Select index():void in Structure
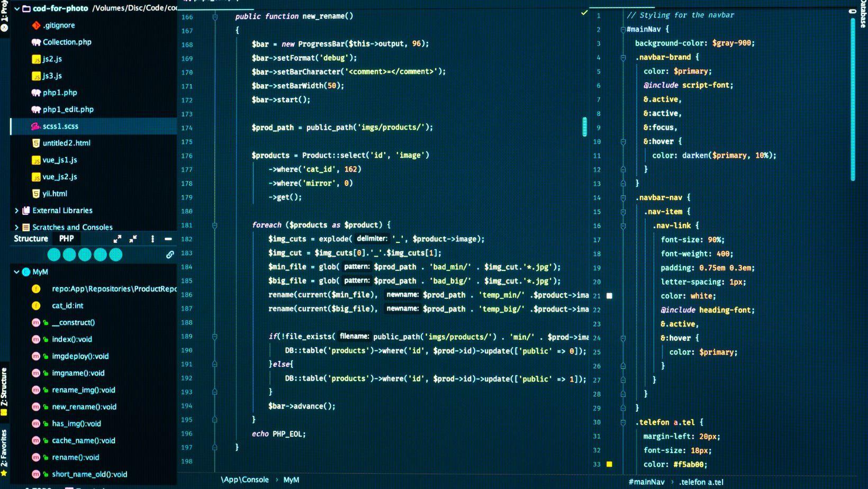The image size is (868, 489). pos(72,339)
